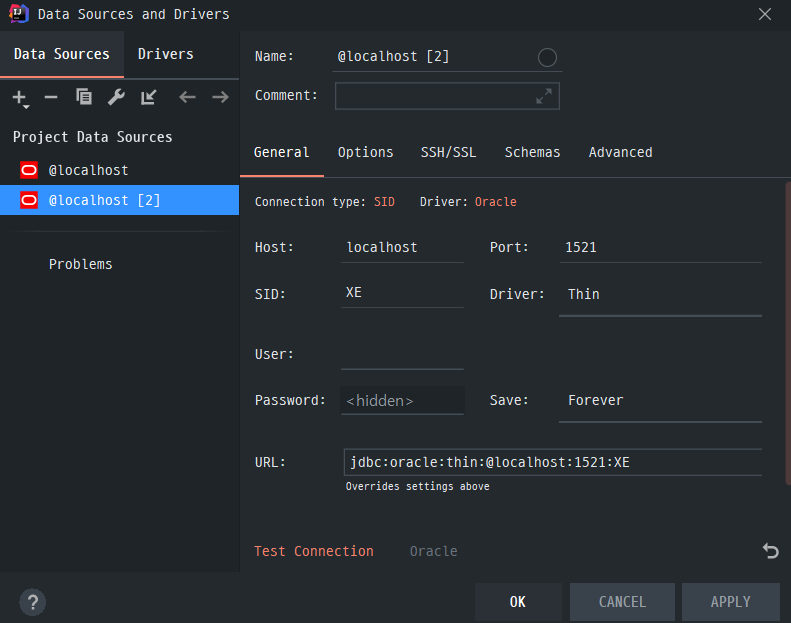This screenshot has width=791, height=623.
Task: Change the Oracle driver link
Action: pos(495,202)
